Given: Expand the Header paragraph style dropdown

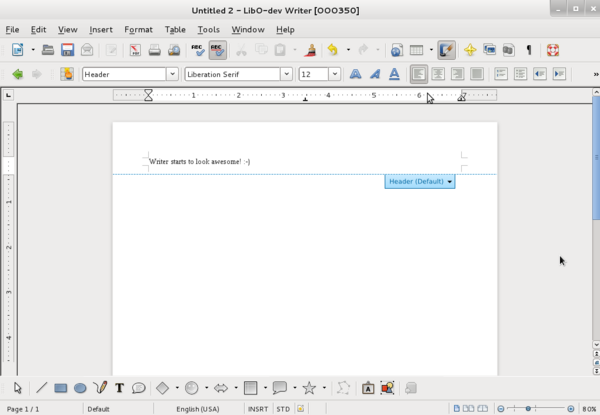Looking at the screenshot, I should click(172, 74).
